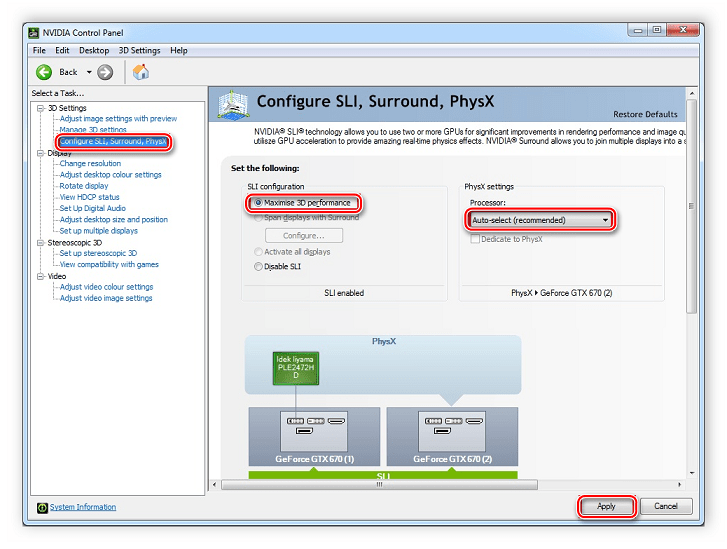727x549 pixels.
Task: Select the Disable SLI radio button
Action: [258, 267]
